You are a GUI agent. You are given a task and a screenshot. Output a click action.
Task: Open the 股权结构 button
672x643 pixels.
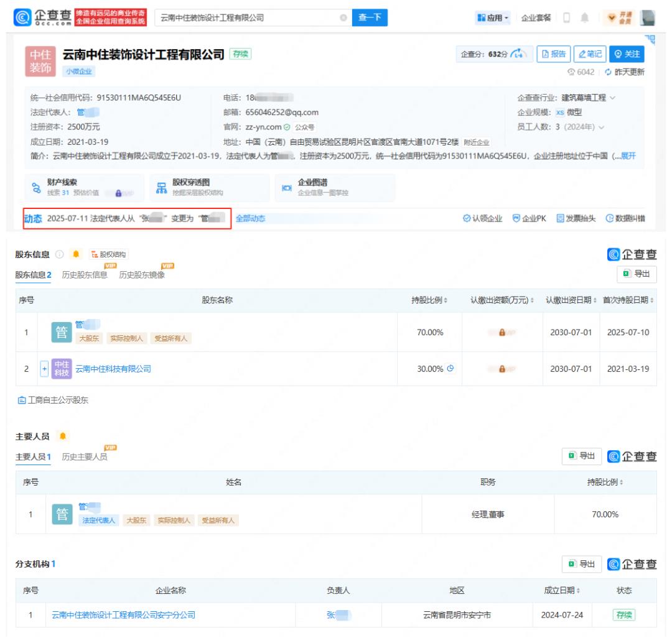click(x=109, y=254)
